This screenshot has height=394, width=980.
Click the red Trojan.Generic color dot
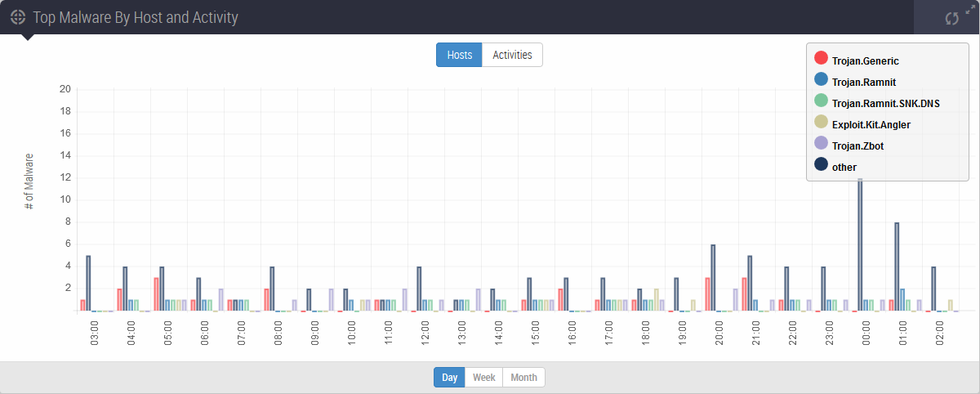822,58
